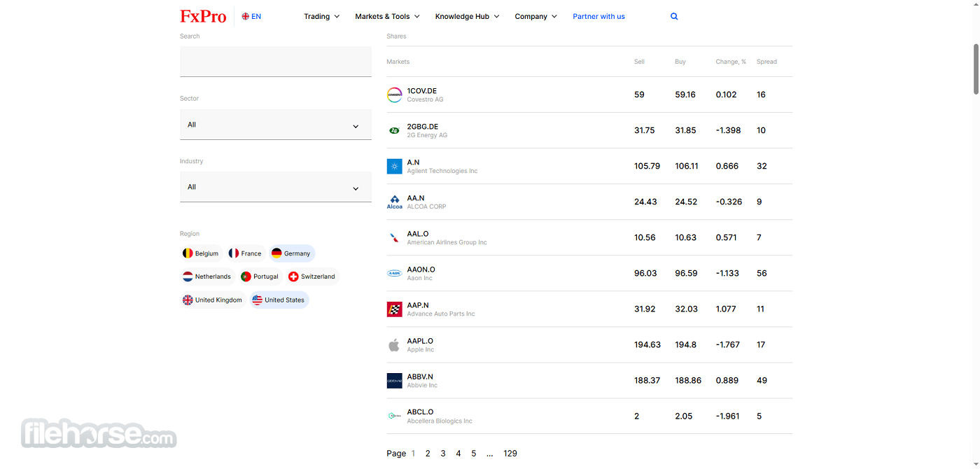Click the Advance Auto Parts logo icon
This screenshot has width=980, height=469.
(x=395, y=309)
